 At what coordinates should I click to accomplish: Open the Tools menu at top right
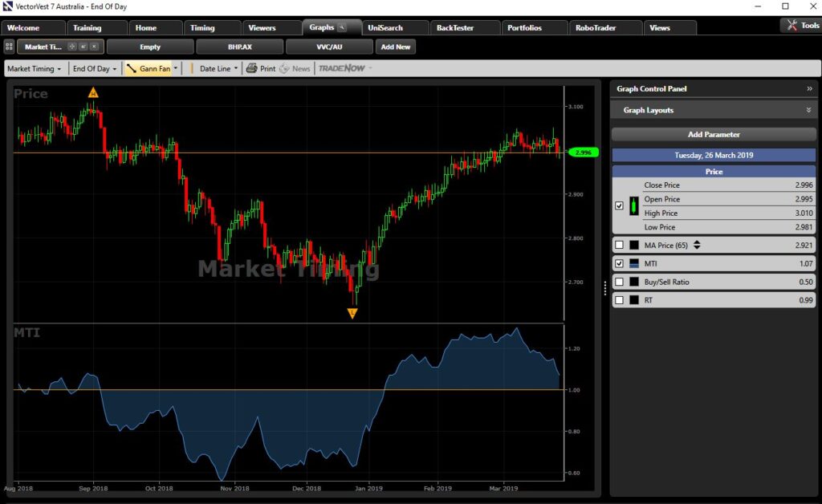803,24
